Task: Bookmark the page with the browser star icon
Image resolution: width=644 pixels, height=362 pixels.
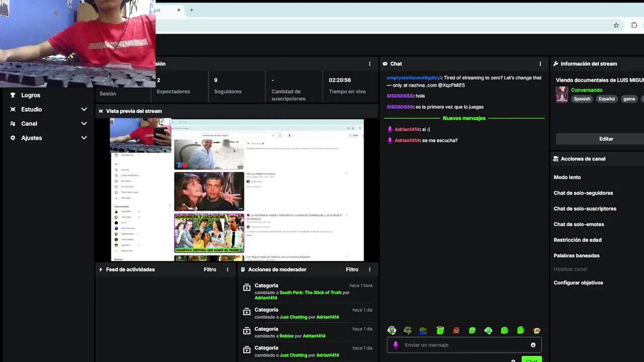Action: click(616, 25)
